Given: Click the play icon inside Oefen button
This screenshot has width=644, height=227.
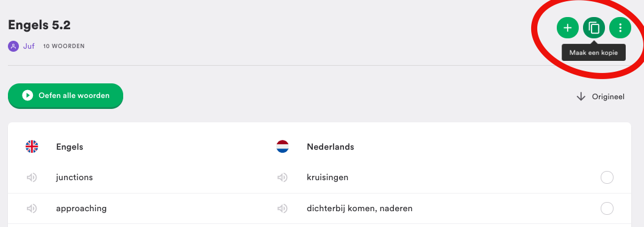Looking at the screenshot, I should coord(27,96).
